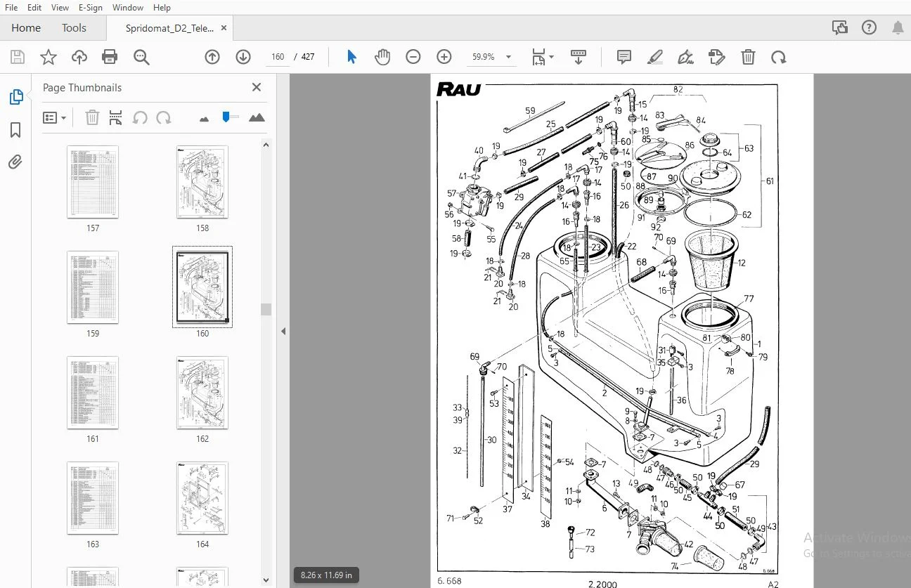Open fit page scrolling options

point(542,57)
